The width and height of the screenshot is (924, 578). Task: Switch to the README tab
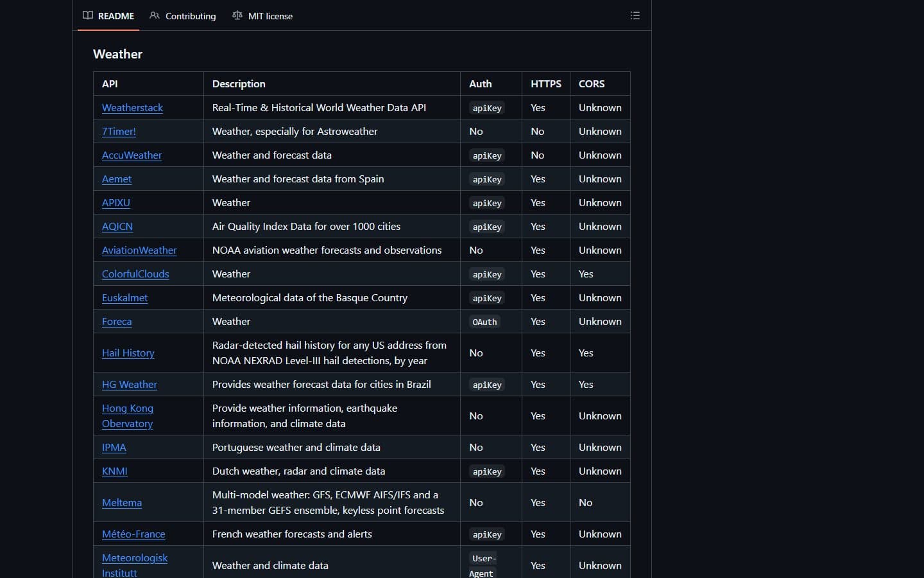(108, 15)
